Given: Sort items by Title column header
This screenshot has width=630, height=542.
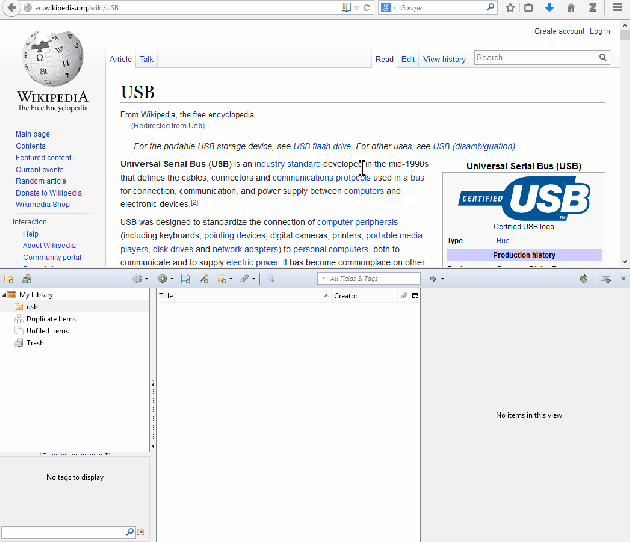Looking at the screenshot, I should (x=243, y=296).
